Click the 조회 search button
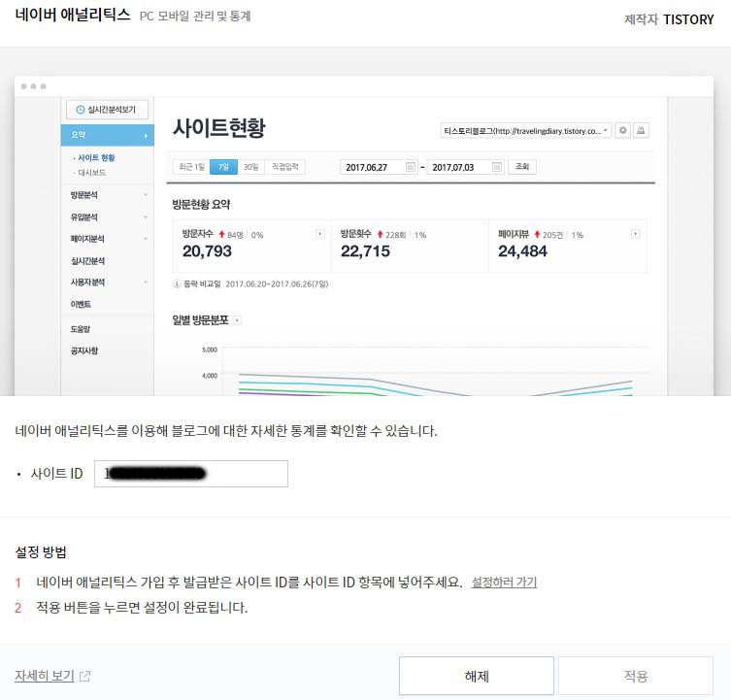Screen dimensions: 731x700 (x=522, y=167)
